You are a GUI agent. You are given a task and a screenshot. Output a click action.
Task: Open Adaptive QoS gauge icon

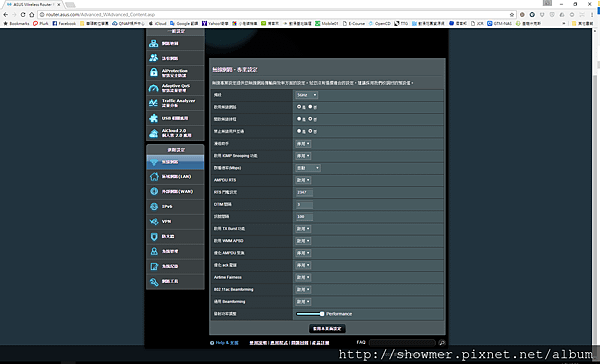click(x=154, y=88)
